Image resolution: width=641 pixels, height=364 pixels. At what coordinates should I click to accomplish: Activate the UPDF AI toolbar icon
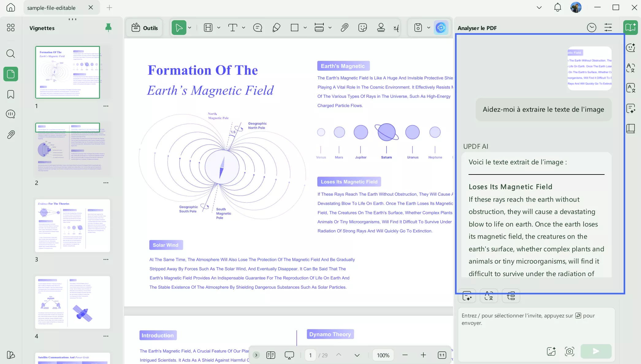[x=441, y=28]
